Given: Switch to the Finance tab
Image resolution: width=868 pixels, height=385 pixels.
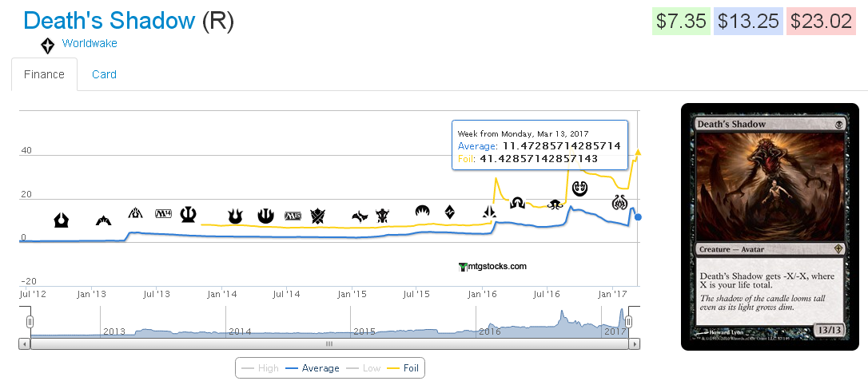Looking at the screenshot, I should pyautogui.click(x=44, y=74).
